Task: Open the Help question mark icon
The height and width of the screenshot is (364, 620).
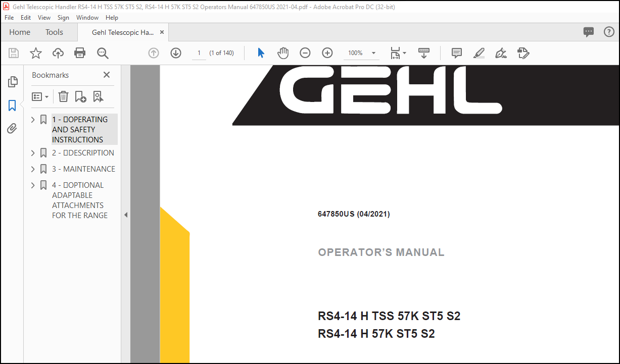Action: (609, 32)
